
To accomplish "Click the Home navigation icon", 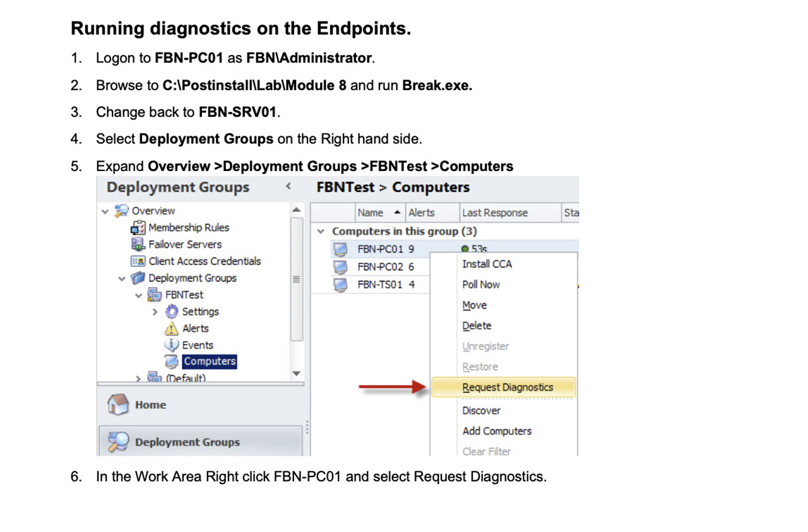I will (x=118, y=405).
